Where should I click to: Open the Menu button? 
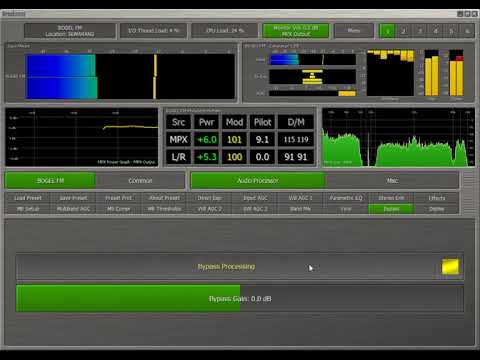point(354,31)
